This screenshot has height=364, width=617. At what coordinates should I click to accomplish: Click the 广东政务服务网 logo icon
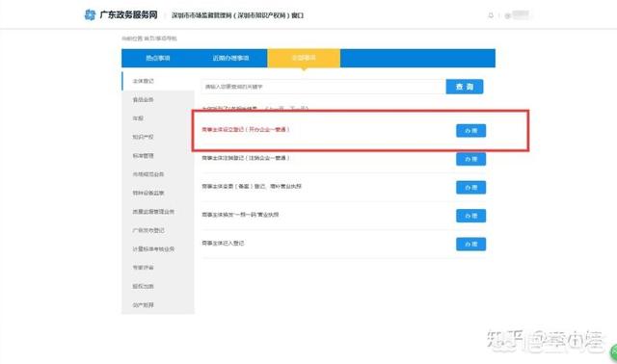(90, 15)
